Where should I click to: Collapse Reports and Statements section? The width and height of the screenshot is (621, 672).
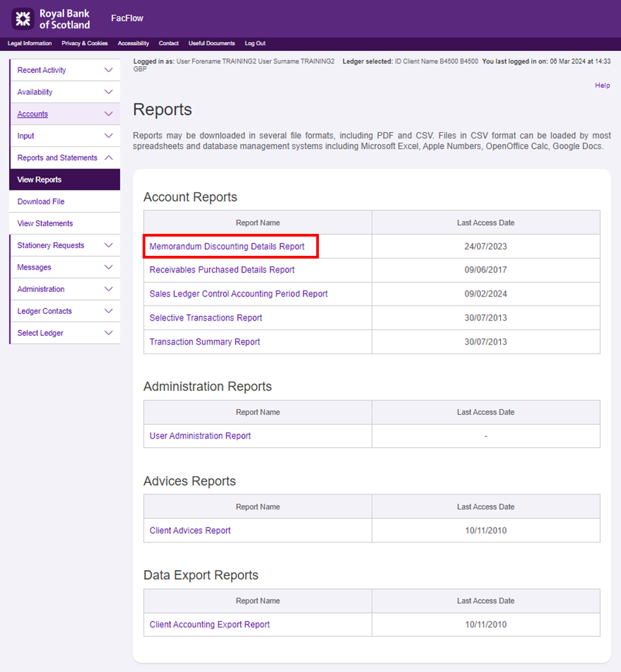pyautogui.click(x=108, y=158)
